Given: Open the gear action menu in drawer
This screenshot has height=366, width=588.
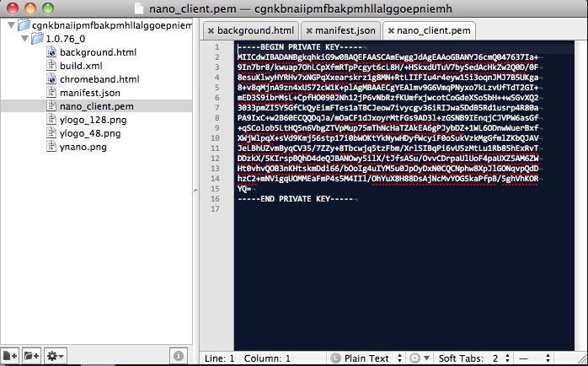Looking at the screenshot, I should pyautogui.click(x=56, y=356).
